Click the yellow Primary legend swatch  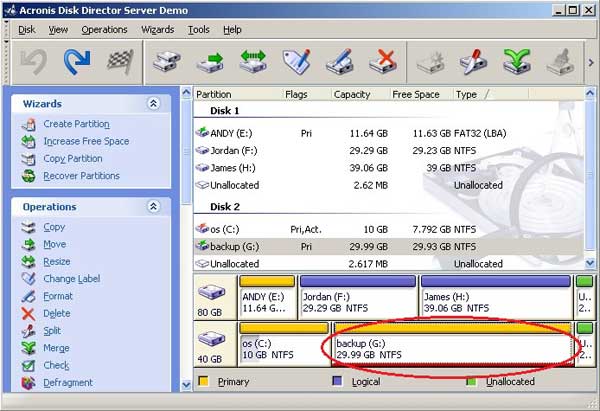(x=204, y=382)
